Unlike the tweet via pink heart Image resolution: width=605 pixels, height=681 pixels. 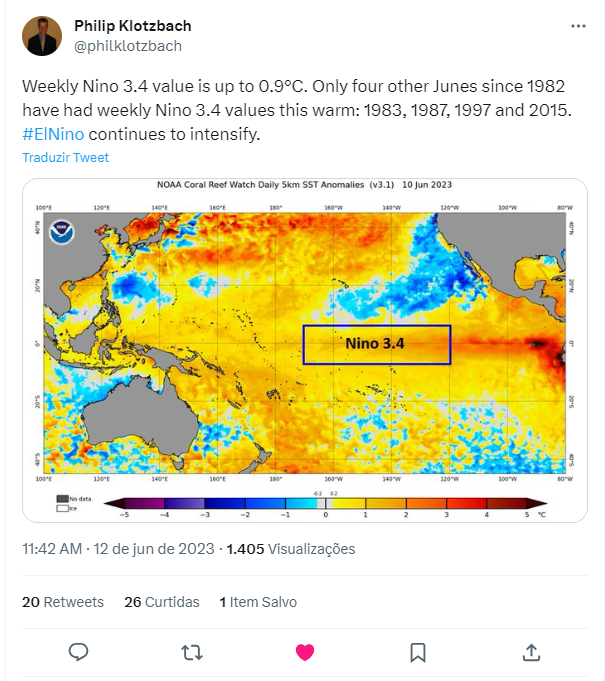point(305,652)
